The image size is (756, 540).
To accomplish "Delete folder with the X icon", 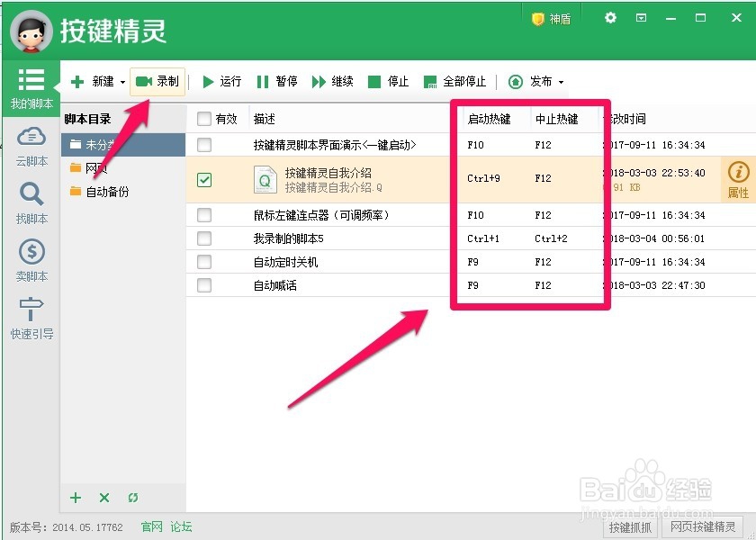I will [104, 498].
